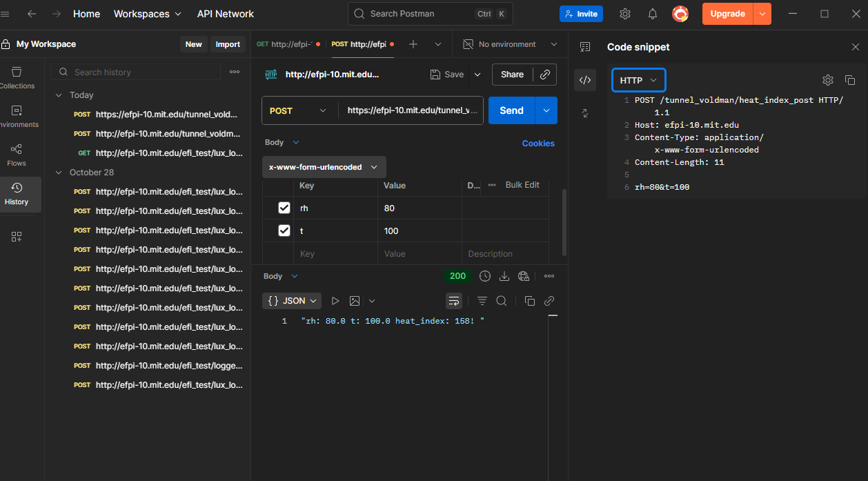Copy the code snippet to clipboard
Image resolution: width=868 pixels, height=481 pixels.
850,80
